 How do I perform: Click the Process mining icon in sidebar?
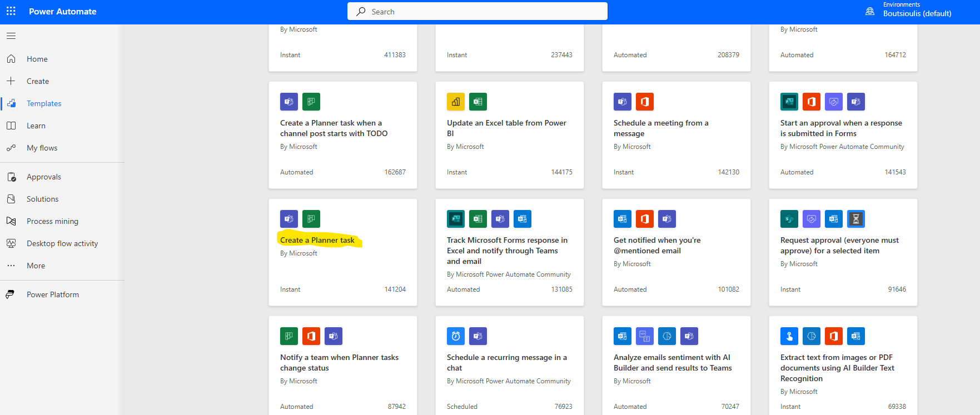tap(11, 221)
